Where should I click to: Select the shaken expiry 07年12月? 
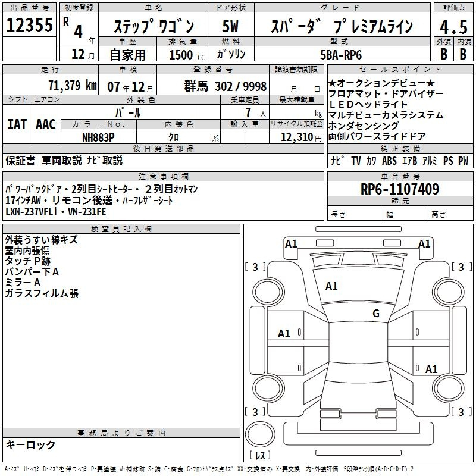pyautogui.click(x=130, y=87)
